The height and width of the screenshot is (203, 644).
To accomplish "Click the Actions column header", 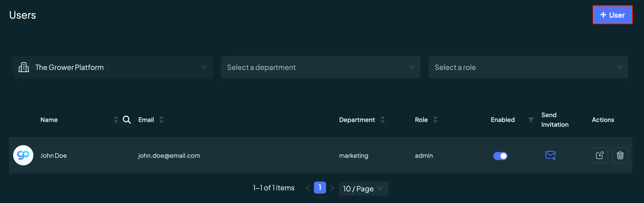I will click(x=603, y=120).
